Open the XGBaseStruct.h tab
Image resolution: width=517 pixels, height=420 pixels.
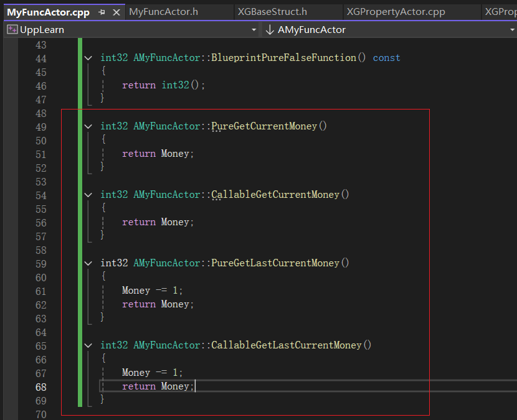272,12
